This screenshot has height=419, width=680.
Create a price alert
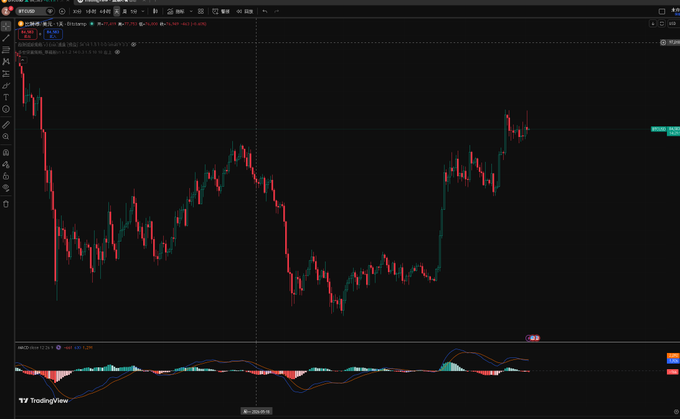pos(221,11)
